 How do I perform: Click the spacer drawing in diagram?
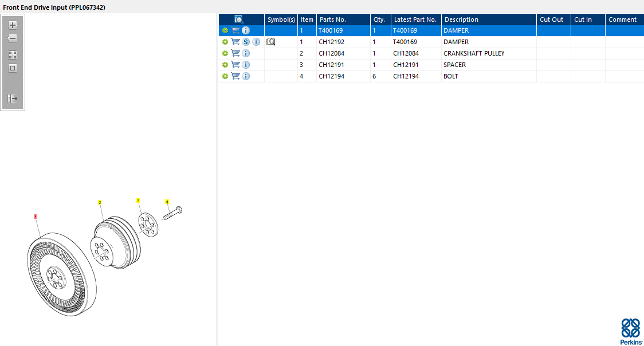coord(148,225)
